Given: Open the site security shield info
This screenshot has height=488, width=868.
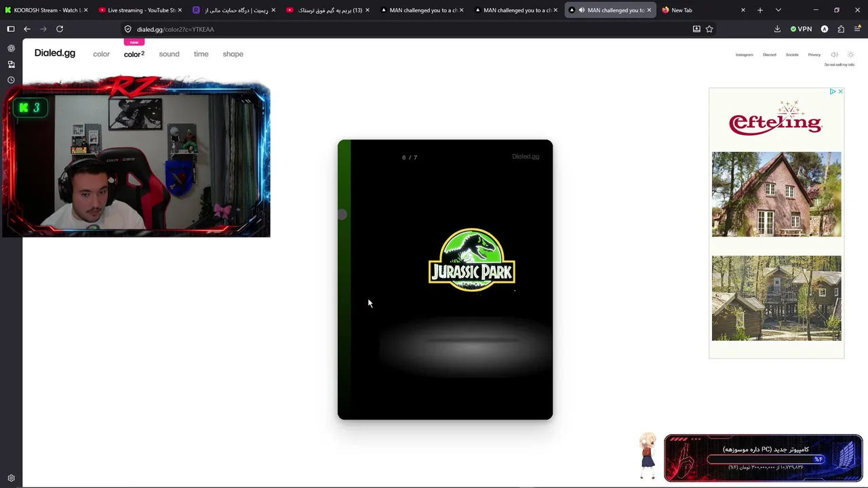Looking at the screenshot, I should (127, 29).
